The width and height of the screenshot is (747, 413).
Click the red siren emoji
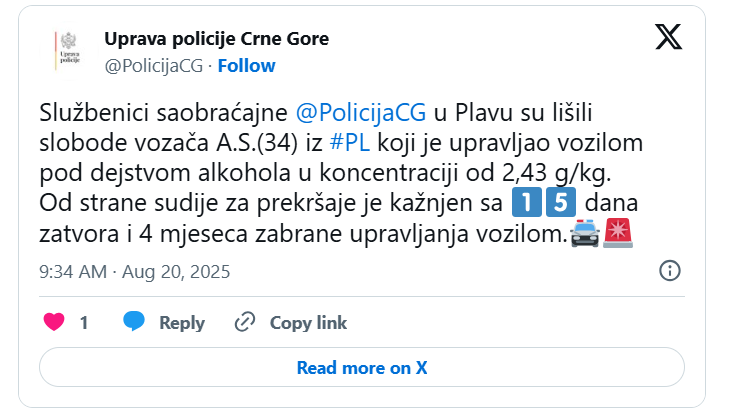pos(618,234)
